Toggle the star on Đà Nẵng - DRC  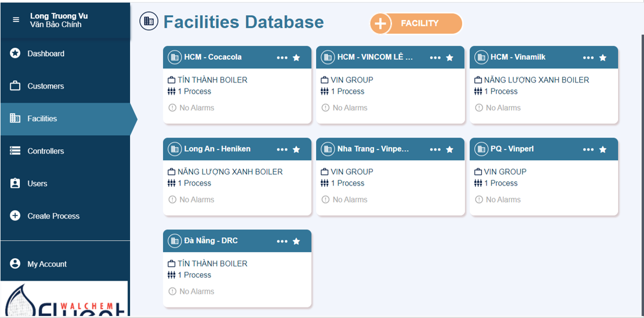pos(296,241)
